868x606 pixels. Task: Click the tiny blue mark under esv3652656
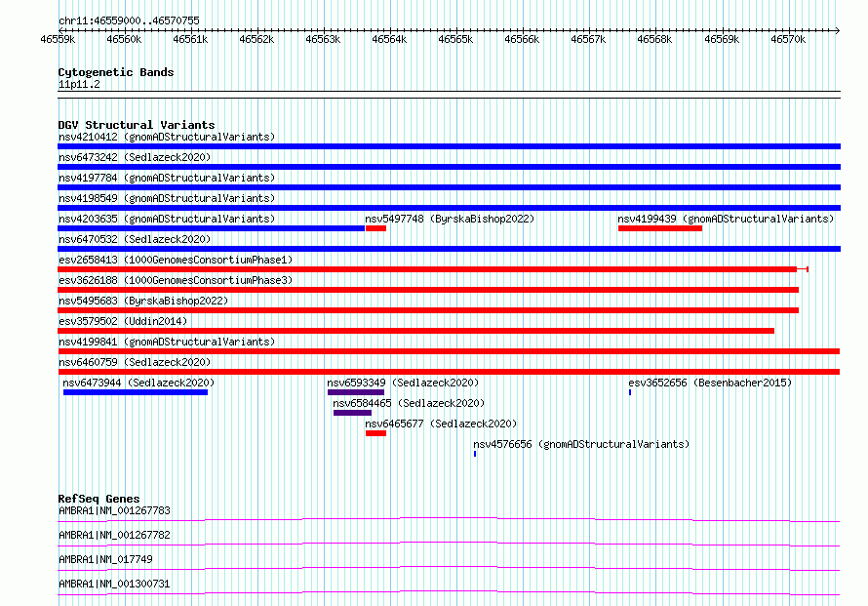click(x=630, y=392)
